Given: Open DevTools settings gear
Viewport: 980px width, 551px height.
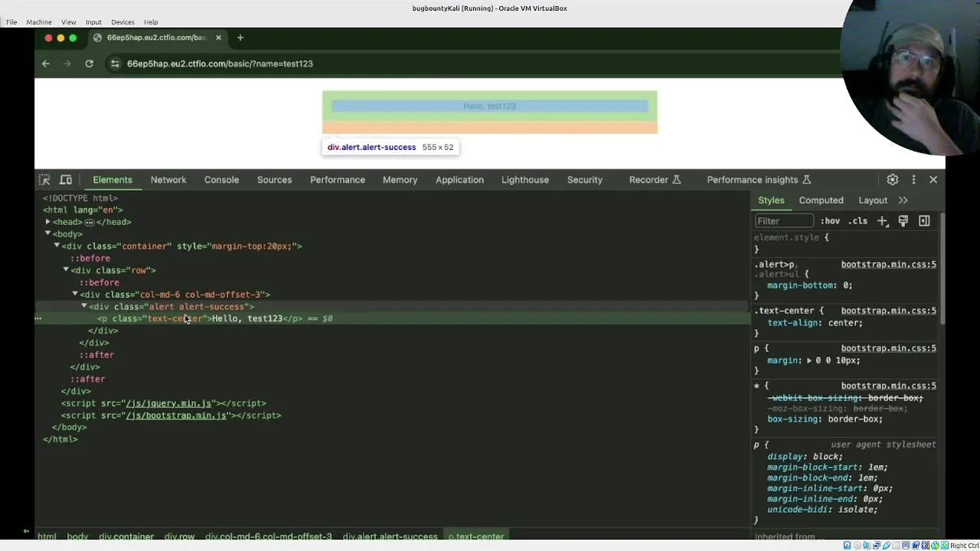Looking at the screenshot, I should coord(893,180).
